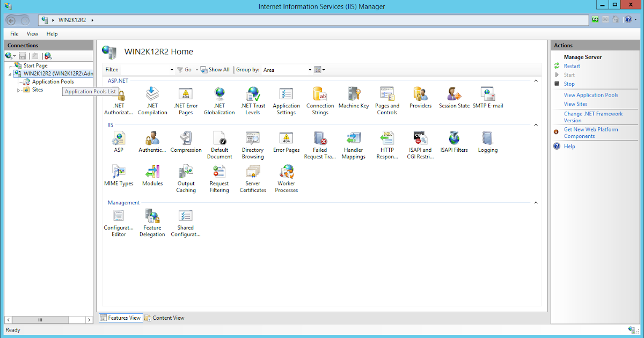This screenshot has height=338, width=644.
Task: Open Machine Key feature
Action: coord(354,98)
